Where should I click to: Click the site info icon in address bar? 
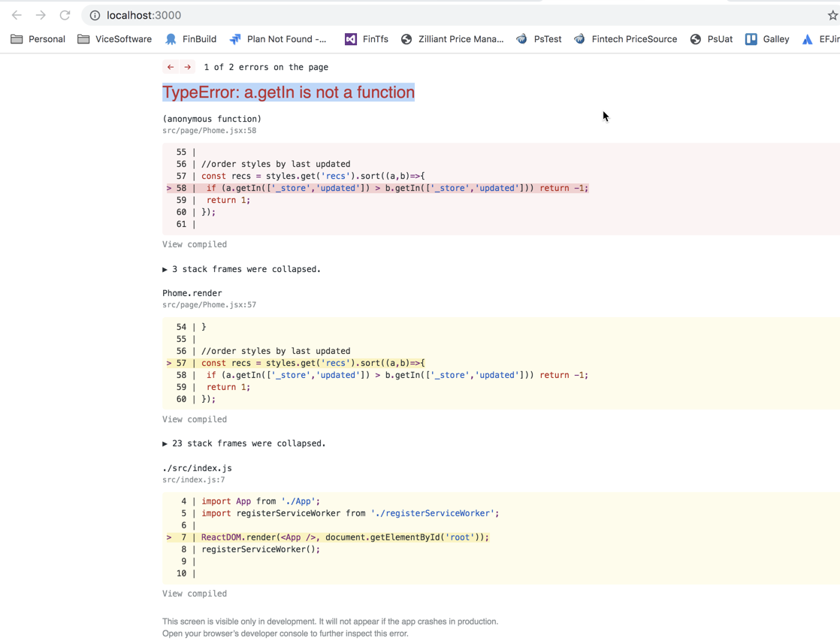pos(95,16)
